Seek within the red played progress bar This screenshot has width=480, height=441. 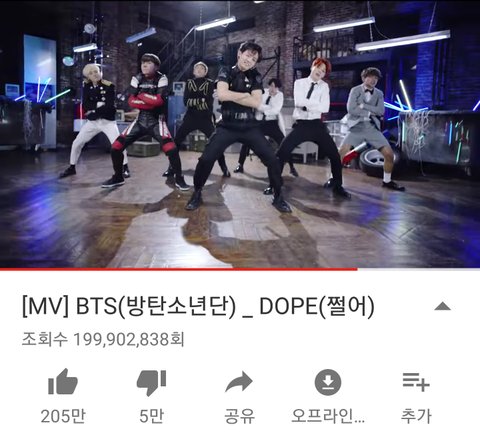[178, 269]
